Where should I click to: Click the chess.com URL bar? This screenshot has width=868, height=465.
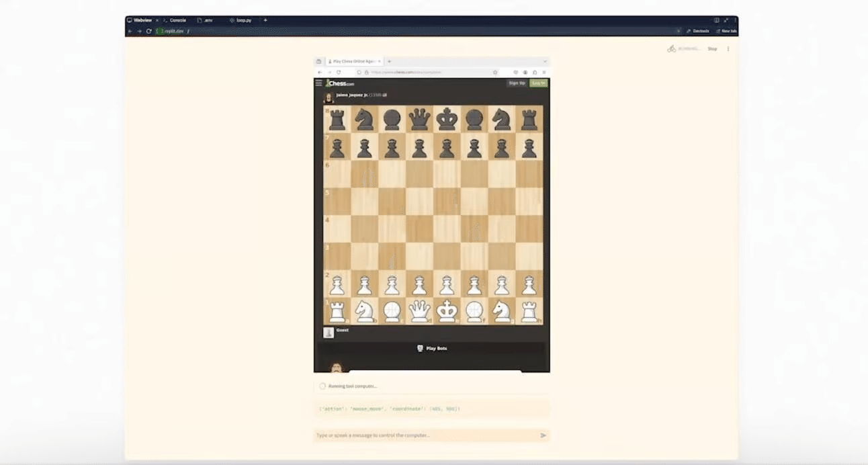tap(428, 72)
